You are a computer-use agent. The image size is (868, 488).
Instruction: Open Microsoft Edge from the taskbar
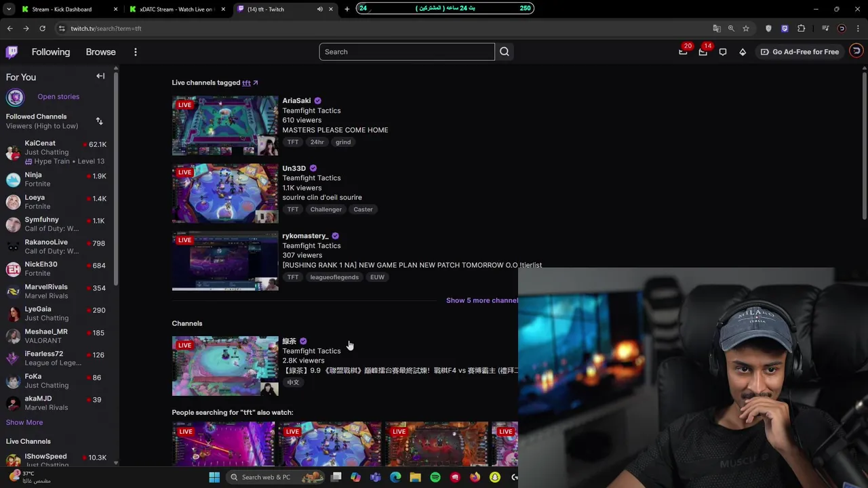[395, 477]
